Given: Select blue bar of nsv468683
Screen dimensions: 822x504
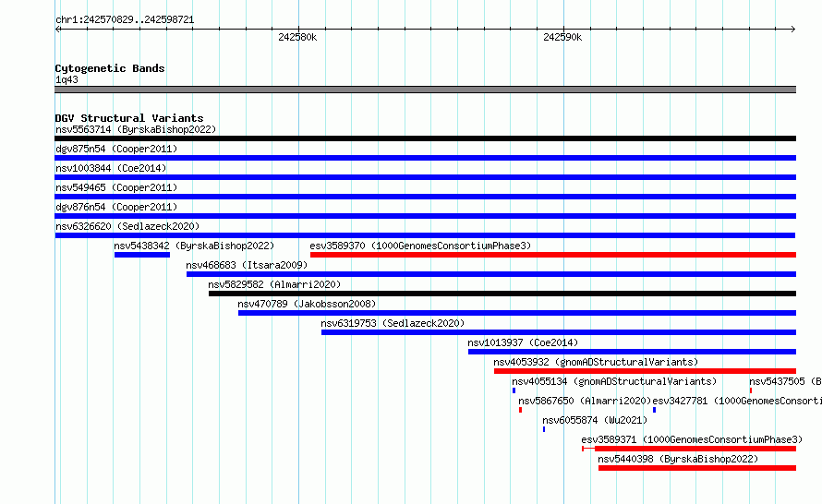Looking at the screenshot, I should (491, 274).
